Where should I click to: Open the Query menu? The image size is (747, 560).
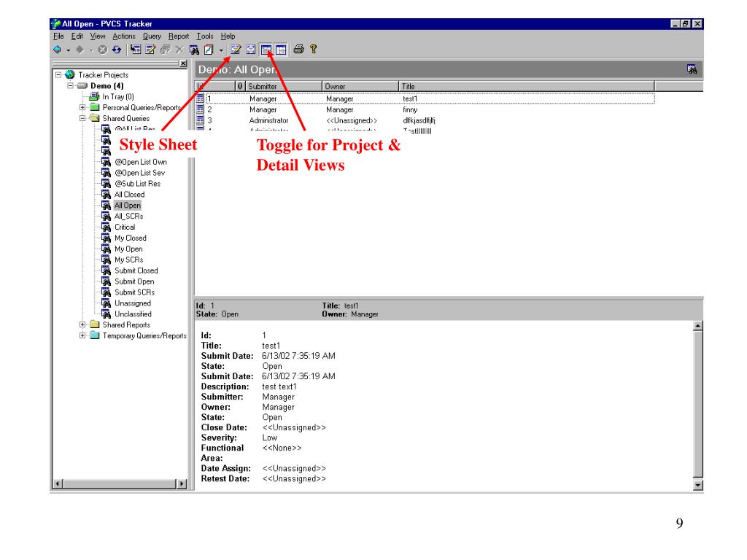coord(152,36)
